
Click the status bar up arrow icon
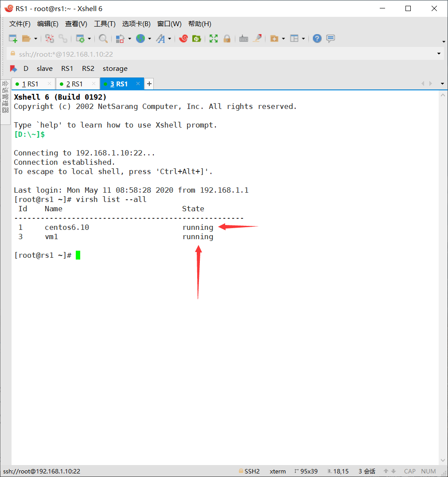tap(386, 471)
